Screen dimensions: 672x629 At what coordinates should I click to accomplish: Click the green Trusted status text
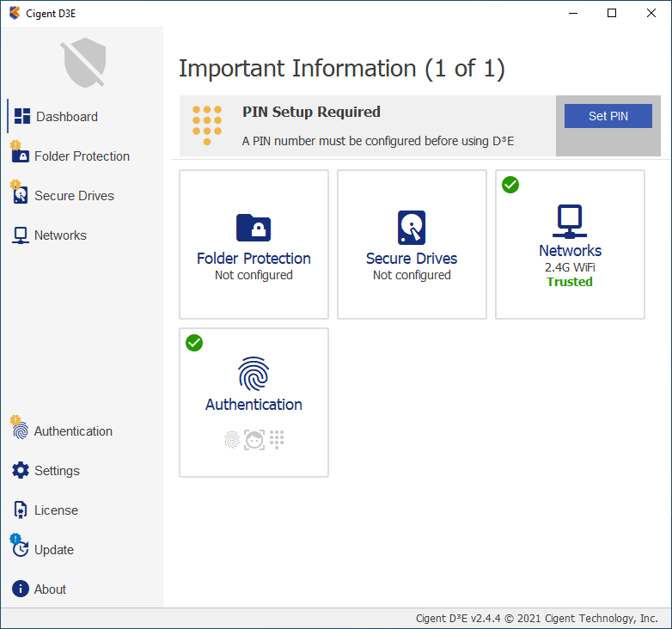(x=570, y=282)
